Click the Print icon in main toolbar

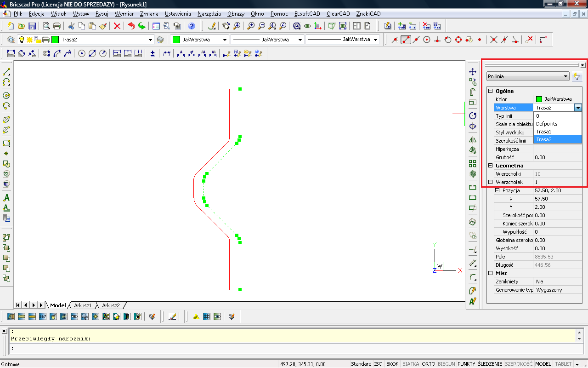tap(57, 26)
